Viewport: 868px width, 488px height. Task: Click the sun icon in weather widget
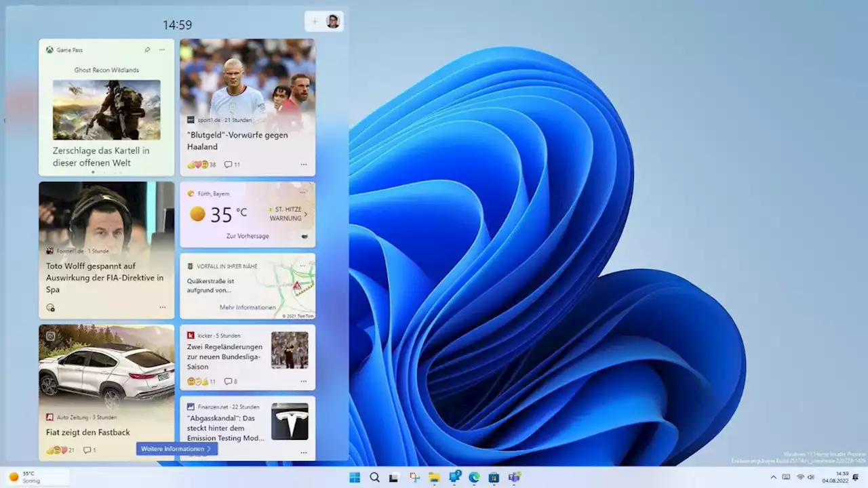[197, 214]
